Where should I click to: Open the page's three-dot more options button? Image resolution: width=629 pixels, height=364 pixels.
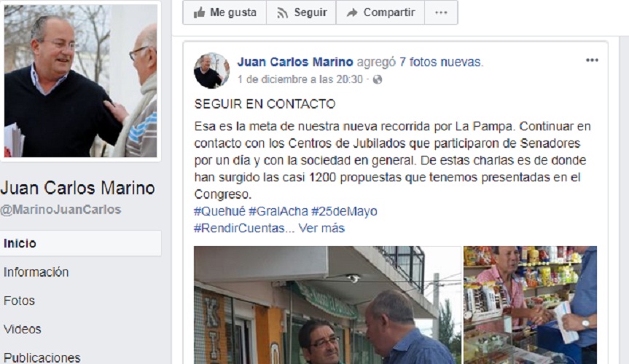pyautogui.click(x=441, y=12)
